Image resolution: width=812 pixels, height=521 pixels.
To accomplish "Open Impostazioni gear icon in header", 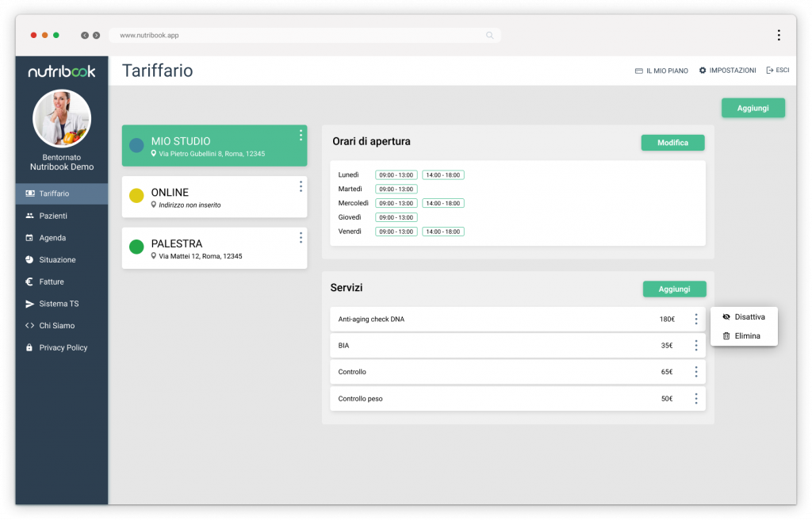I will (703, 71).
